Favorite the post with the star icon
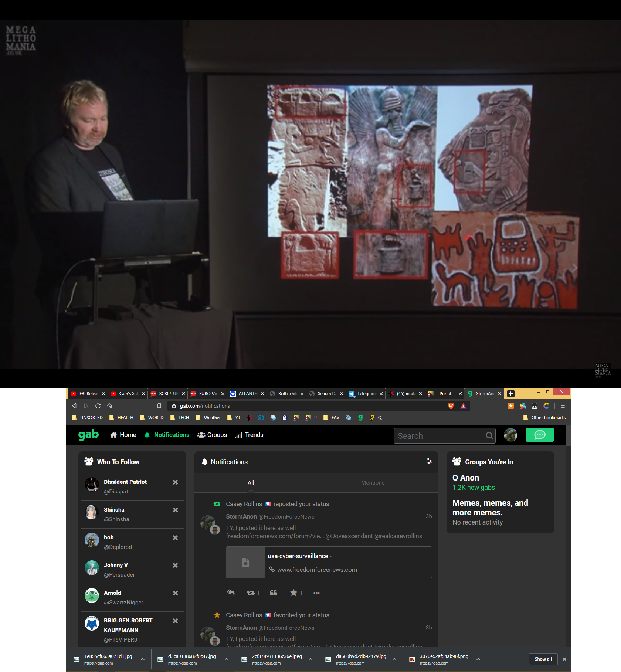The height and width of the screenshot is (672, 621). point(293,593)
